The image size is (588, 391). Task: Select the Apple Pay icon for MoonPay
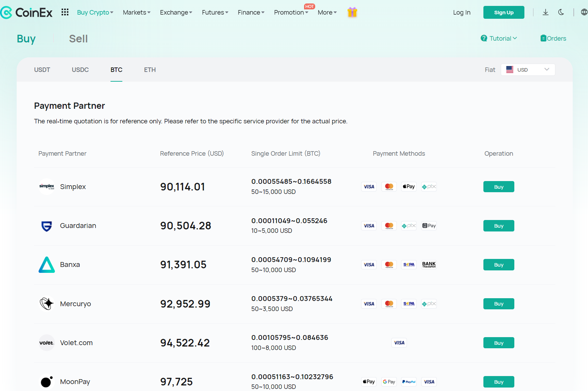[x=369, y=382]
